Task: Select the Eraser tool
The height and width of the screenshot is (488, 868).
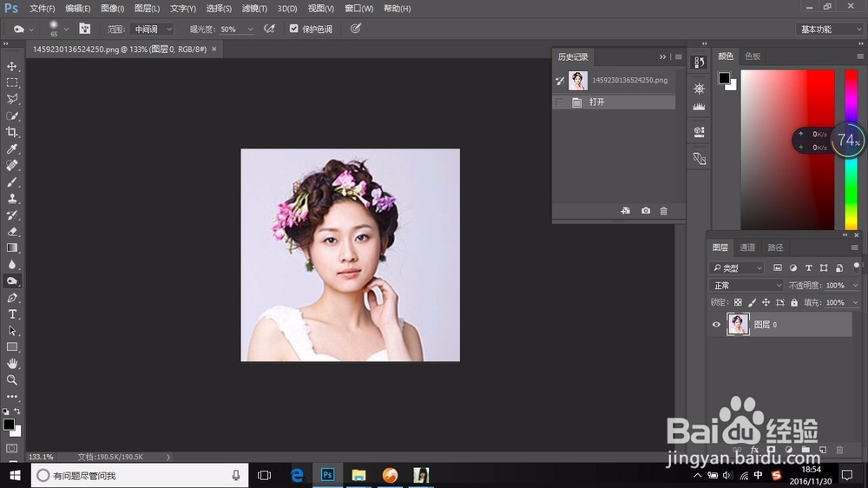Action: (11, 232)
